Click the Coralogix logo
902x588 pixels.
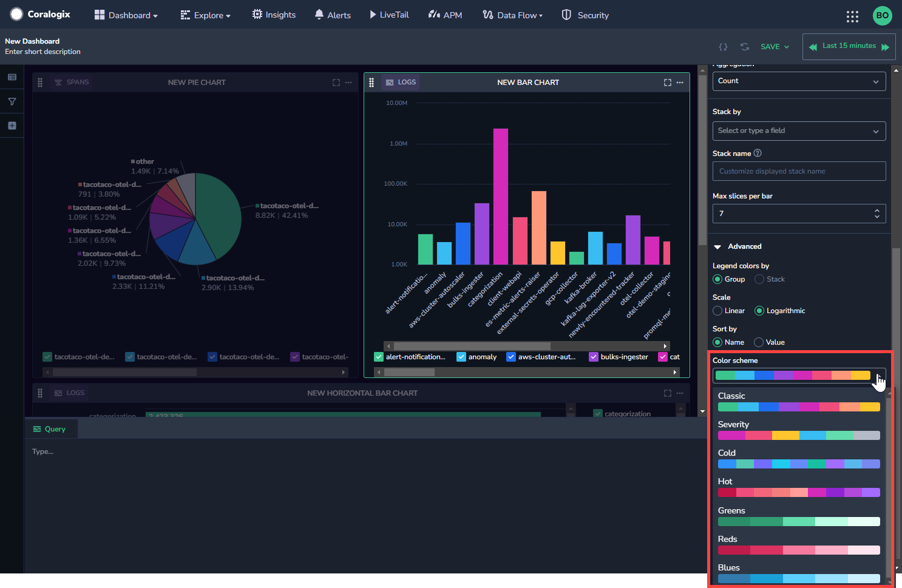click(x=41, y=14)
